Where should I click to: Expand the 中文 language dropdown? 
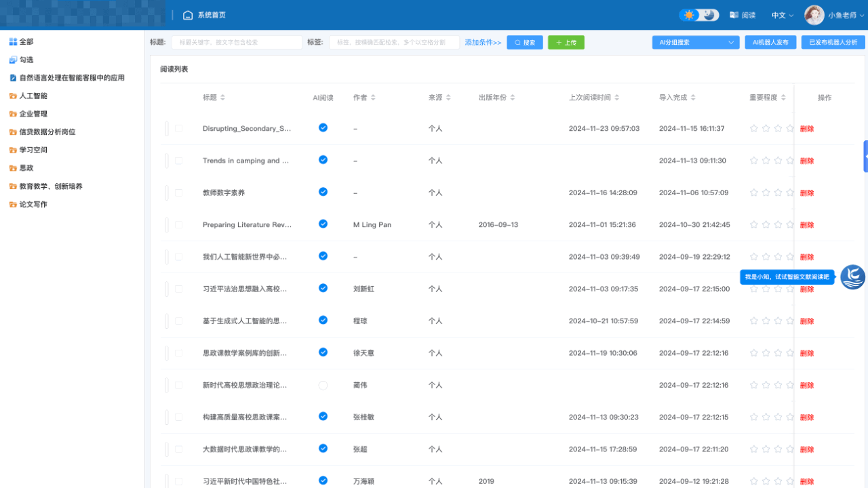pyautogui.click(x=783, y=15)
